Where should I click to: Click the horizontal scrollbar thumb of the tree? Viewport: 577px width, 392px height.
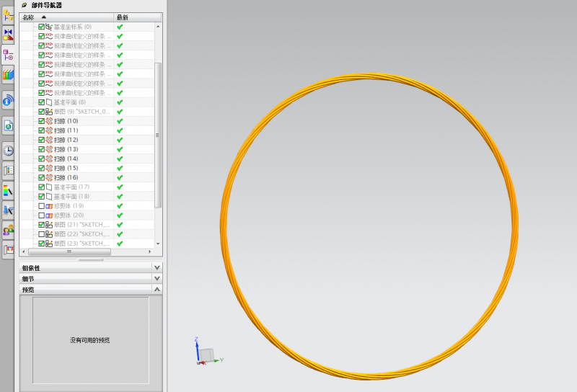click(x=69, y=252)
